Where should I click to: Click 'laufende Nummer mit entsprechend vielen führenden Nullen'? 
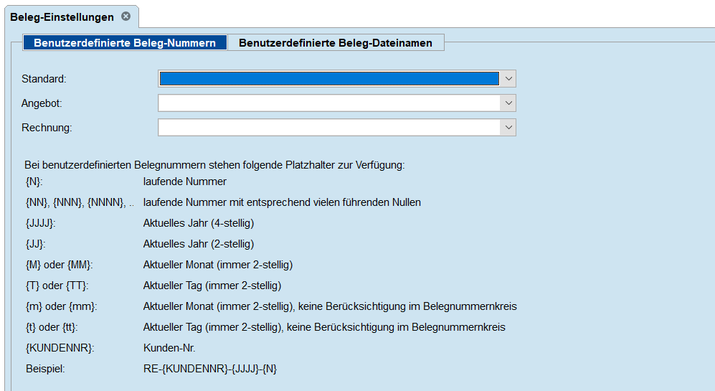point(282,202)
